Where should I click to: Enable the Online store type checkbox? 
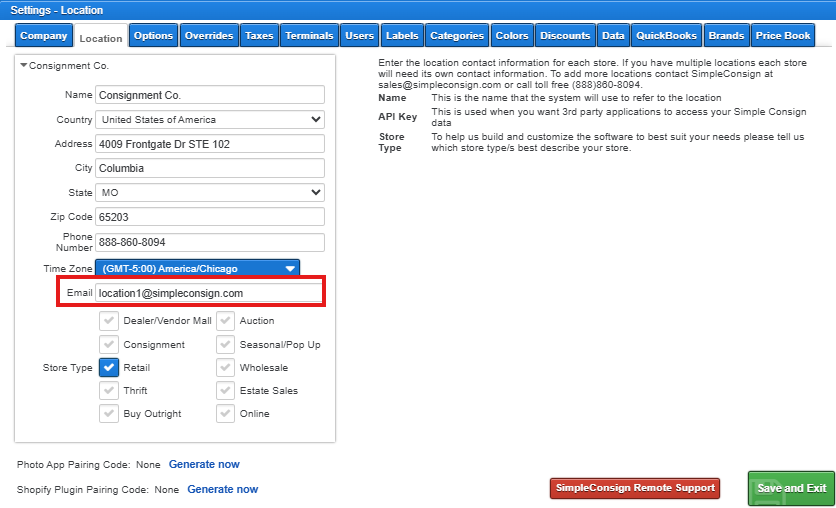click(x=226, y=414)
